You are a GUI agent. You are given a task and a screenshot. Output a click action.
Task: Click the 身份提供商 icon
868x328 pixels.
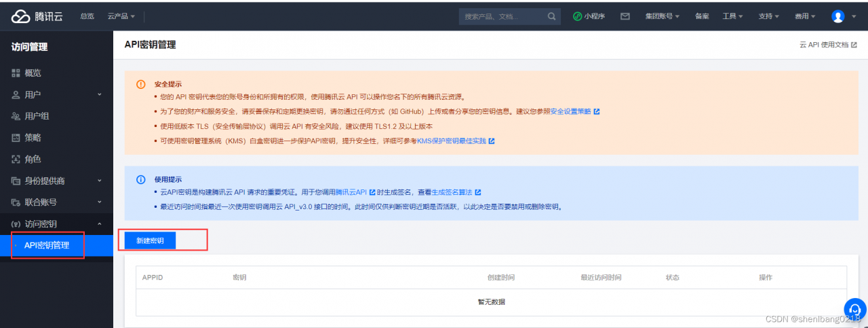coord(16,181)
